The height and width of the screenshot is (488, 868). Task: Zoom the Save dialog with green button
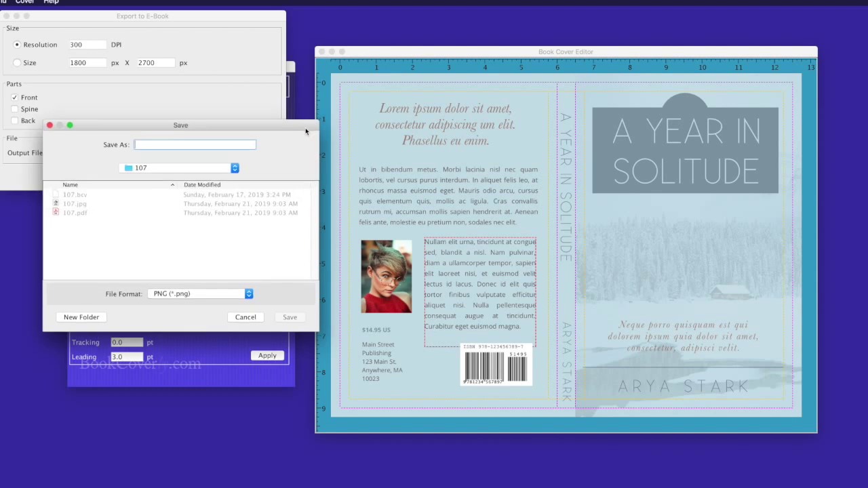tap(70, 125)
